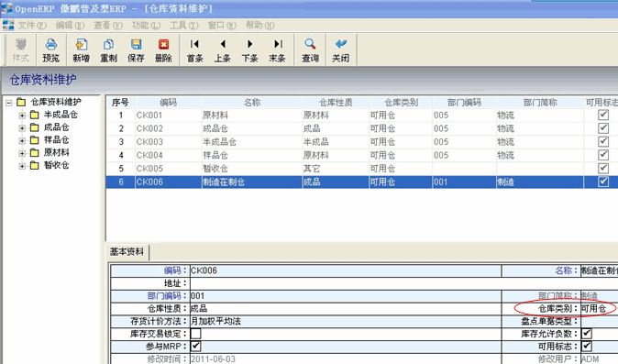Collapse the root 仓库资料维护 tree node
This screenshot has height=364, width=618.
[9, 103]
